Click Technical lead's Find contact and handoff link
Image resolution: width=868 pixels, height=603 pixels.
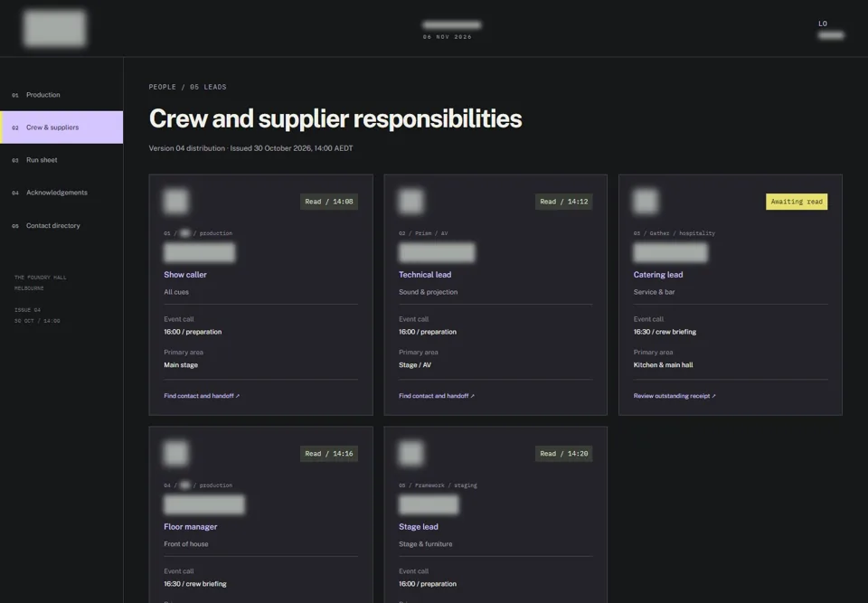pyautogui.click(x=436, y=396)
